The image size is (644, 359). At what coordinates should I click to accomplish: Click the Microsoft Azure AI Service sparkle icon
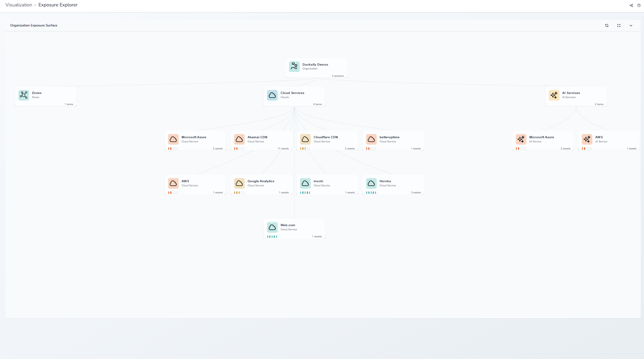[x=521, y=139]
